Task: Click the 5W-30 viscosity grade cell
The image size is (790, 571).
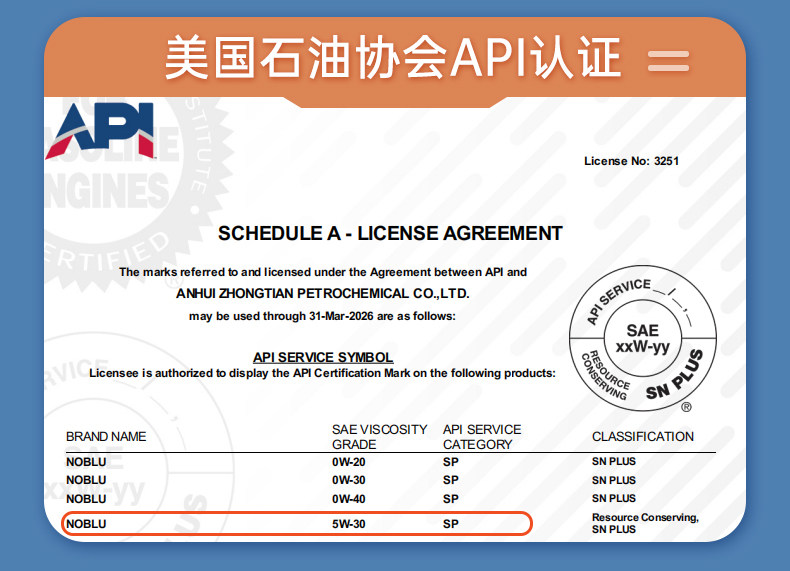Action: 349,524
